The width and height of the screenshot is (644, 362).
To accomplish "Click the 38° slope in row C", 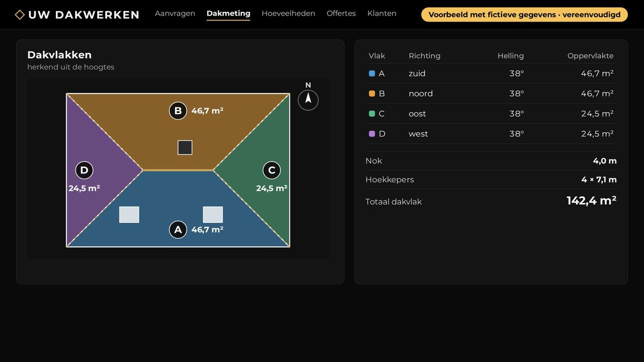I will 517,114.
